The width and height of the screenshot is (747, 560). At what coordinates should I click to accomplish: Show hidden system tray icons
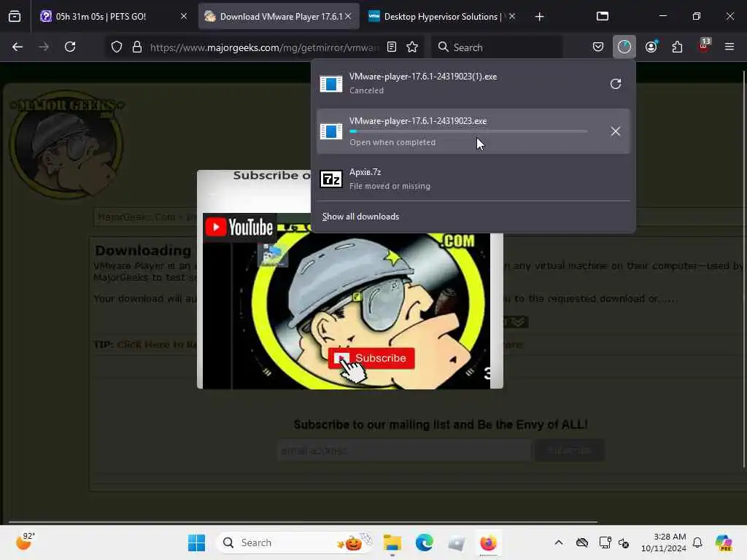click(559, 542)
